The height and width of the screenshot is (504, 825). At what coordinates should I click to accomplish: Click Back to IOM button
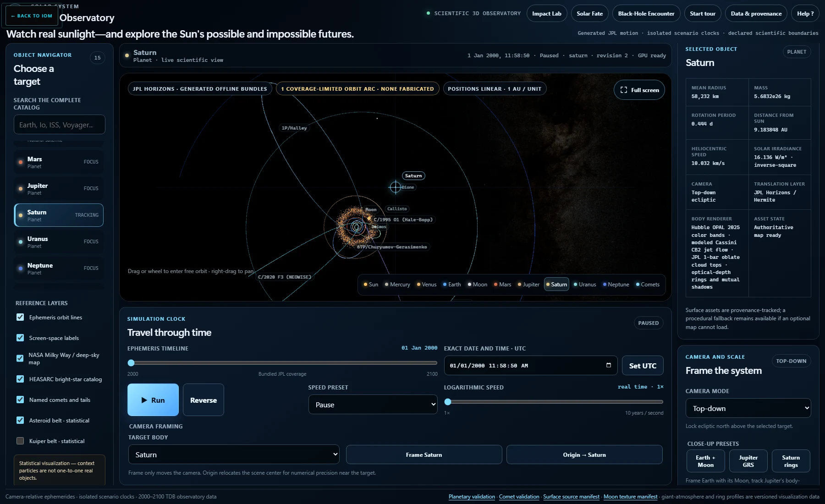(x=32, y=16)
